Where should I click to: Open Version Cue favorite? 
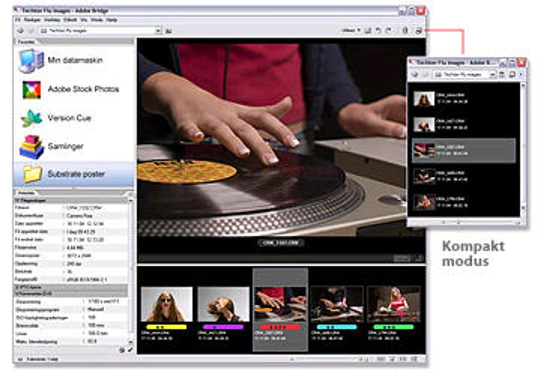point(56,118)
